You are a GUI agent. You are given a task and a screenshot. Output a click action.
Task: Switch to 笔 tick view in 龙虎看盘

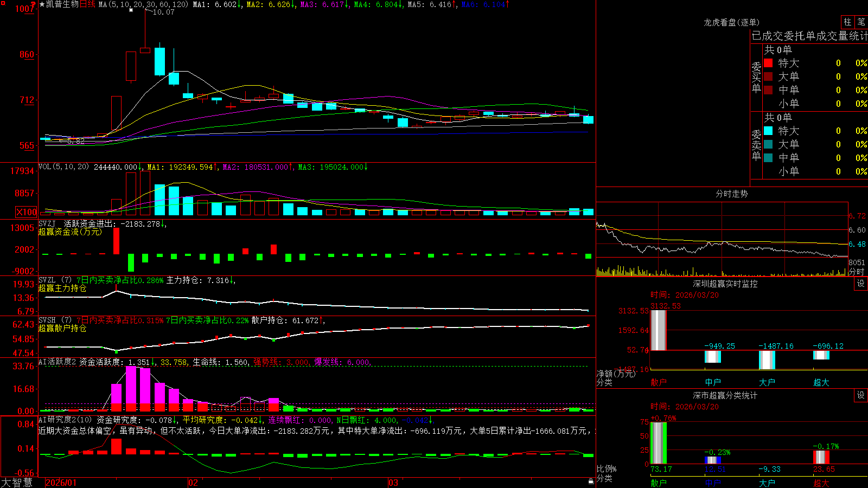click(x=861, y=22)
